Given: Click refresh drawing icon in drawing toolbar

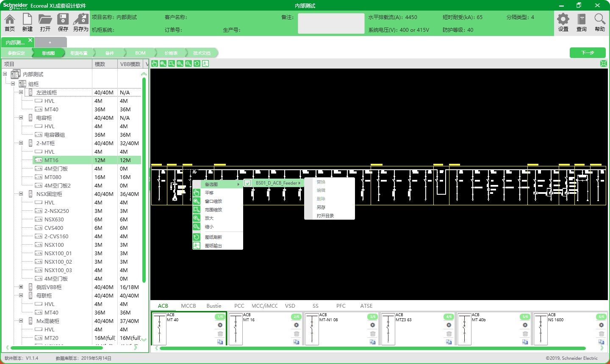Looking at the screenshot, I should (x=197, y=63).
